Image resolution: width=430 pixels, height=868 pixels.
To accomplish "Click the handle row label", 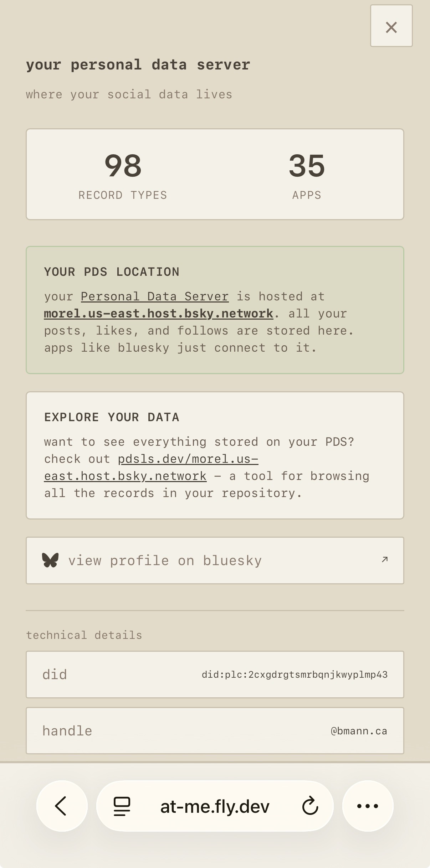I will pos(67,731).
